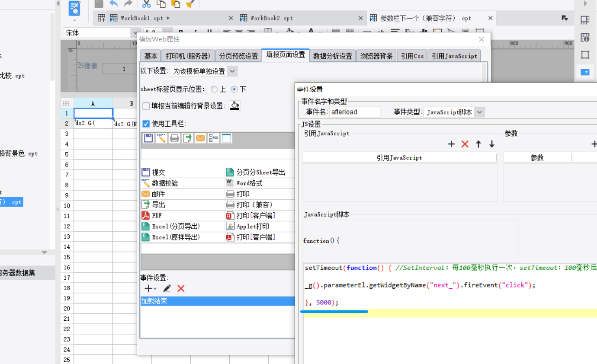Uncheck the 使用工具栏 checkbox
Image resolution: width=597 pixels, height=364 pixels.
(146, 124)
